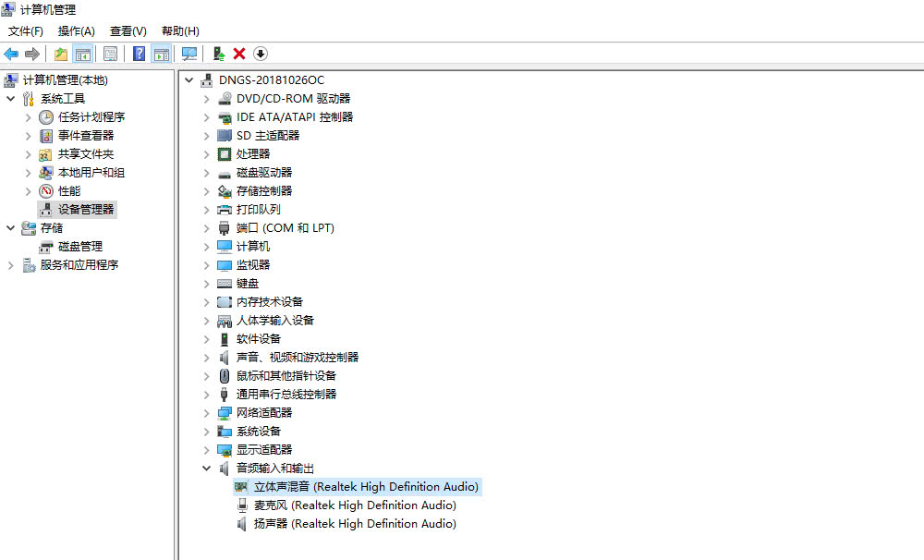Click the display adapters icon
The image size is (924, 560).
[x=225, y=450]
